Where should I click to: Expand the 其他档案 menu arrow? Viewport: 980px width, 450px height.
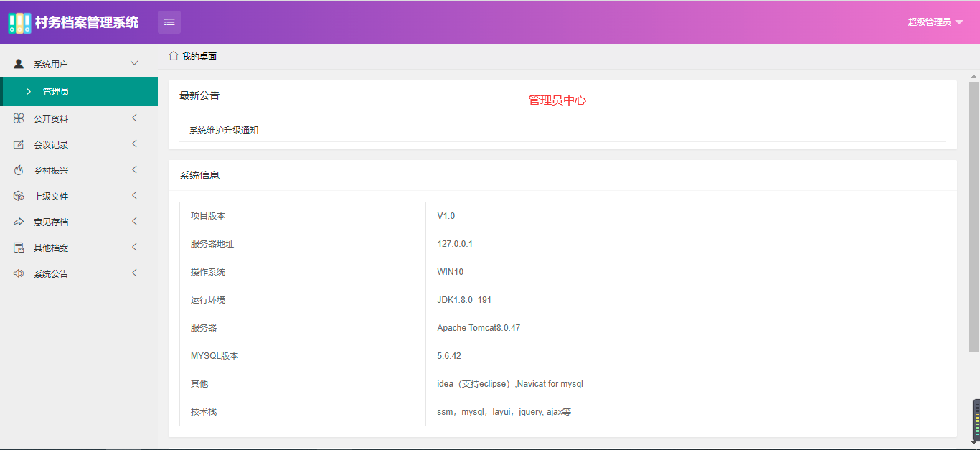(134, 247)
